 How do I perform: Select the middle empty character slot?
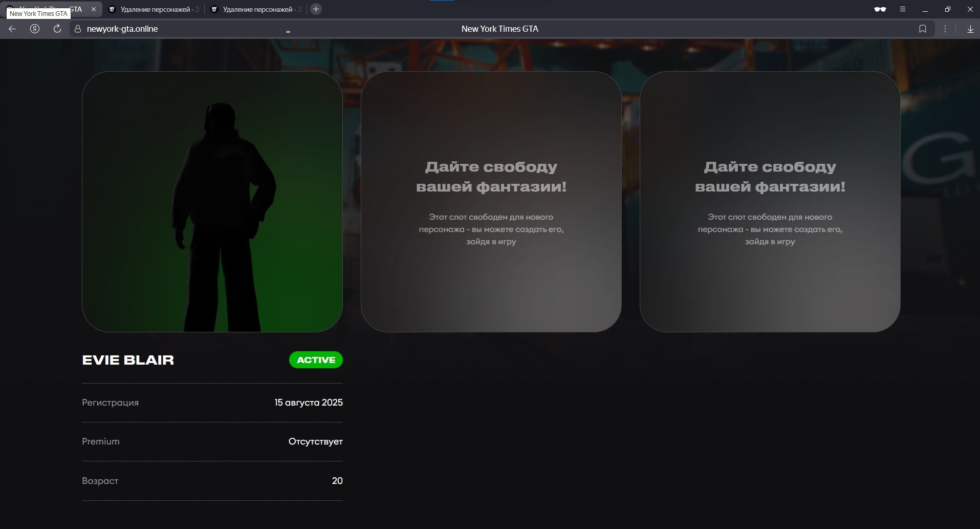click(x=491, y=202)
